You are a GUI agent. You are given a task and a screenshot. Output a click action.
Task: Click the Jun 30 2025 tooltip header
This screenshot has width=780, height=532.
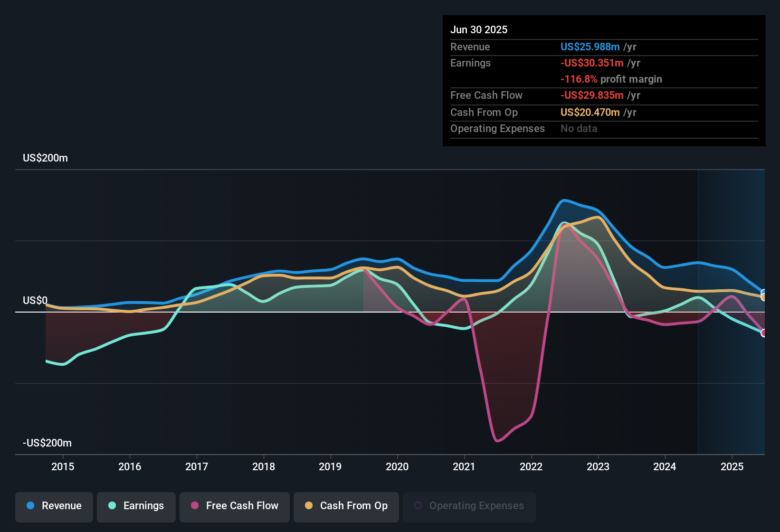click(x=479, y=29)
